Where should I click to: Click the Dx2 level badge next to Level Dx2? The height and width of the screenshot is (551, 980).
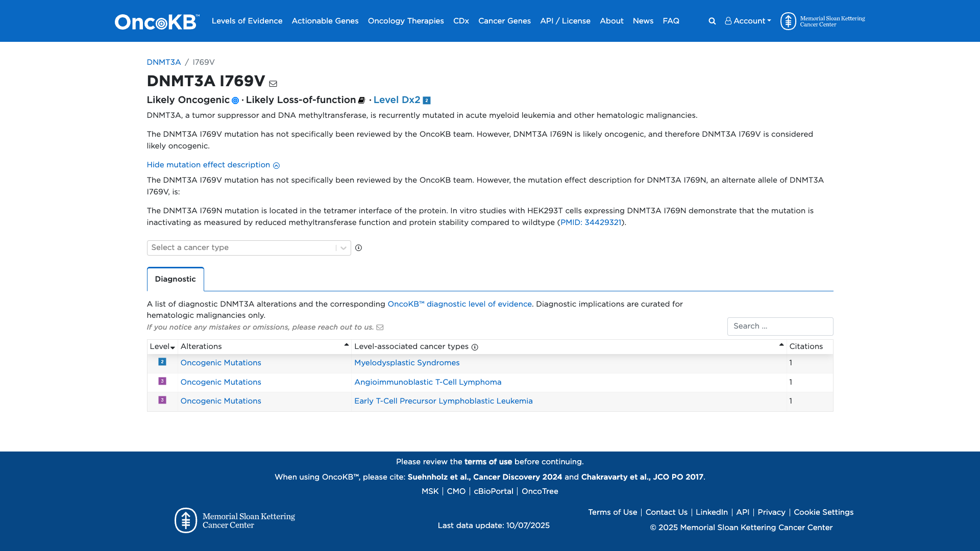(x=426, y=100)
